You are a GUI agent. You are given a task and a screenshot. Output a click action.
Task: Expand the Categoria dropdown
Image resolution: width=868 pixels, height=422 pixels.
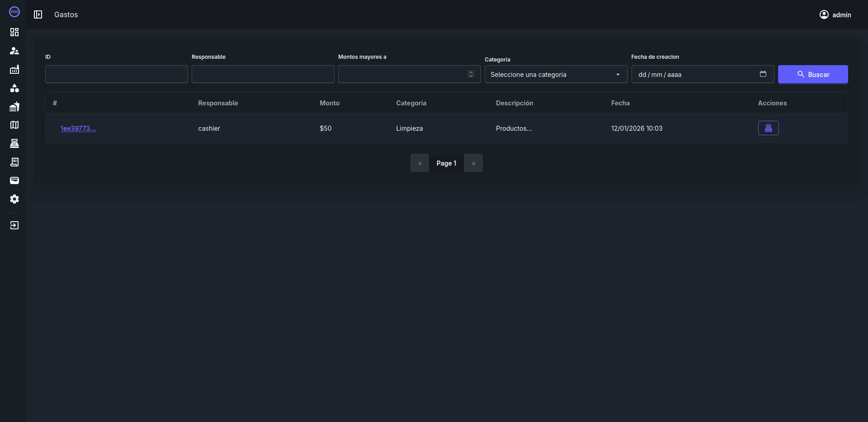click(556, 74)
